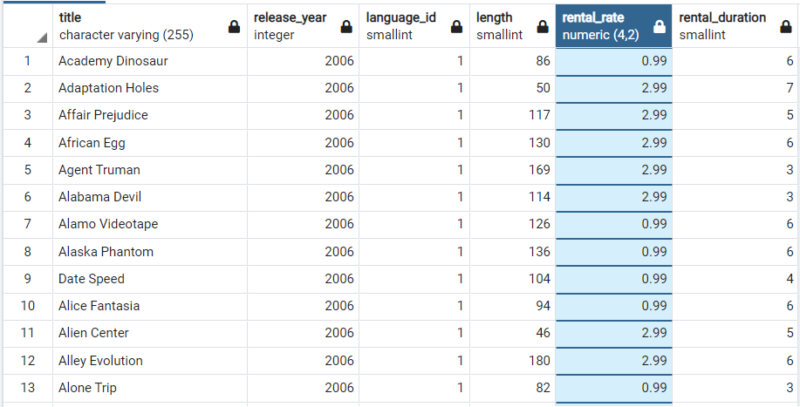
Task: Click the length cell for Alien Center
Action: [x=514, y=333]
